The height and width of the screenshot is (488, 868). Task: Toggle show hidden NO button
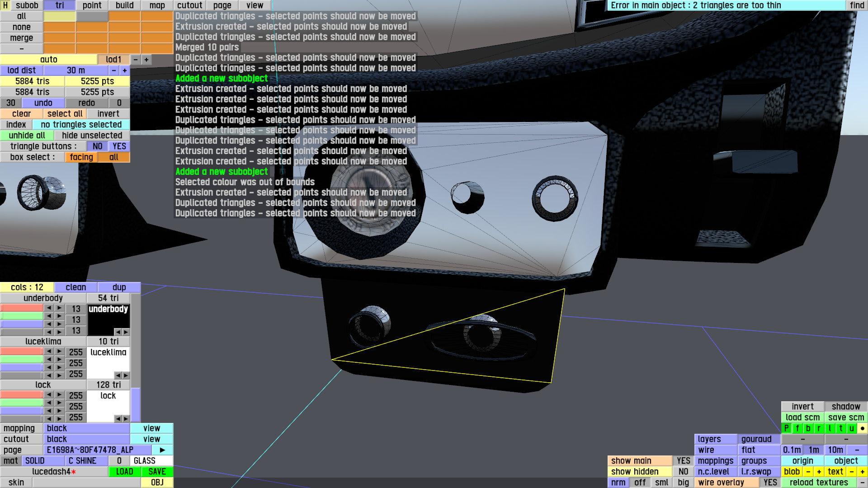[683, 472]
